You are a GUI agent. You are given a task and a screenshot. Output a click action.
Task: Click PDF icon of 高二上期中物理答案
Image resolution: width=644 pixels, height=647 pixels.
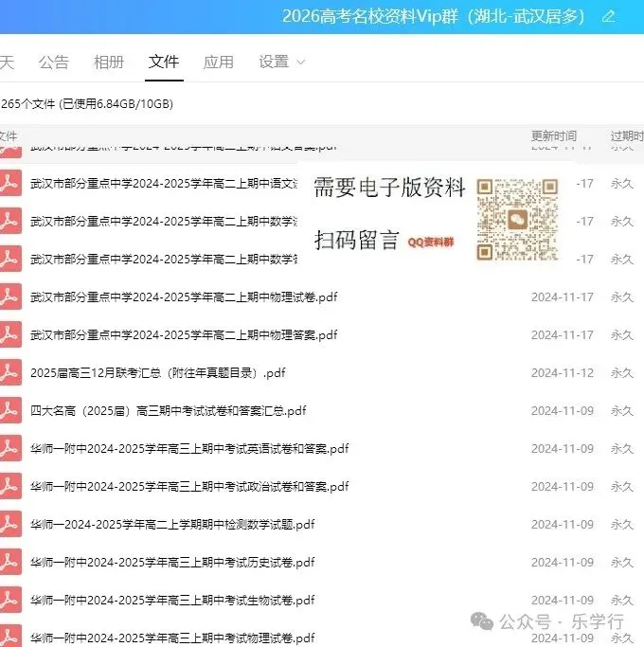9,334
